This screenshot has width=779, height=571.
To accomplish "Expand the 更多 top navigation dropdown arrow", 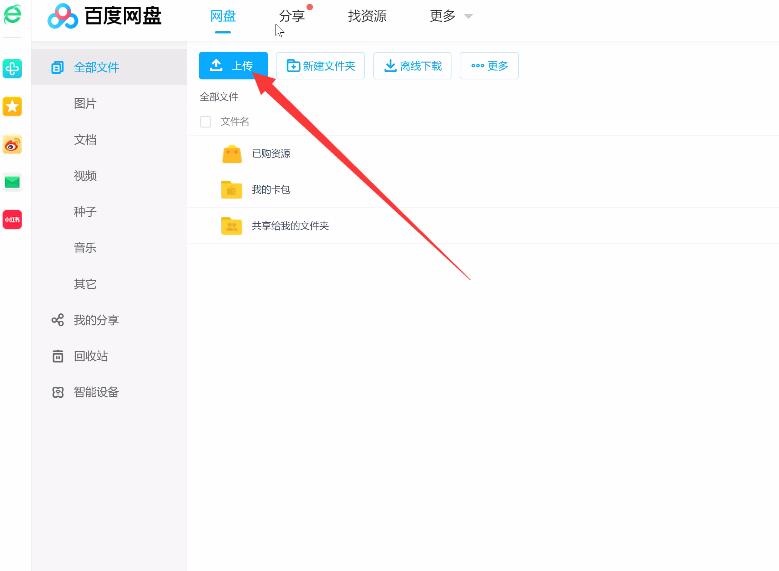I will [x=468, y=16].
